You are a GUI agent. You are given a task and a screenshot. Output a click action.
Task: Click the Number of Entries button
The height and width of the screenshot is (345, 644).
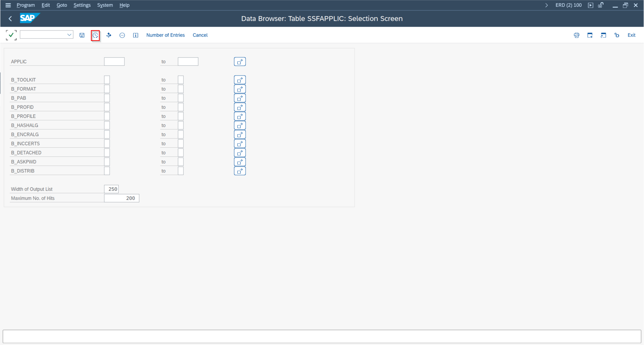click(165, 35)
